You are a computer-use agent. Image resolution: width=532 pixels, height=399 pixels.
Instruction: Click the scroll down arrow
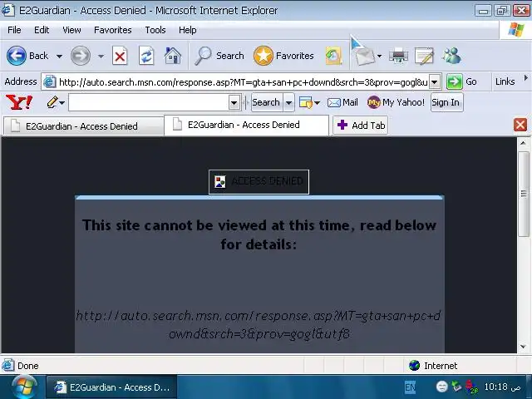pos(523,347)
